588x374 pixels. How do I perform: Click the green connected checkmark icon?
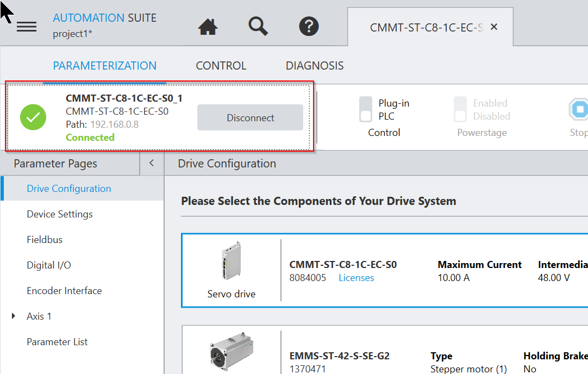pyautogui.click(x=33, y=117)
